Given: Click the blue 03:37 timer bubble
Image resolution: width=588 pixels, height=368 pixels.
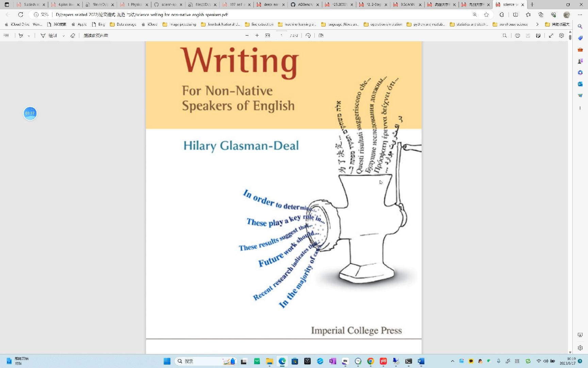Looking at the screenshot, I should (x=30, y=113).
